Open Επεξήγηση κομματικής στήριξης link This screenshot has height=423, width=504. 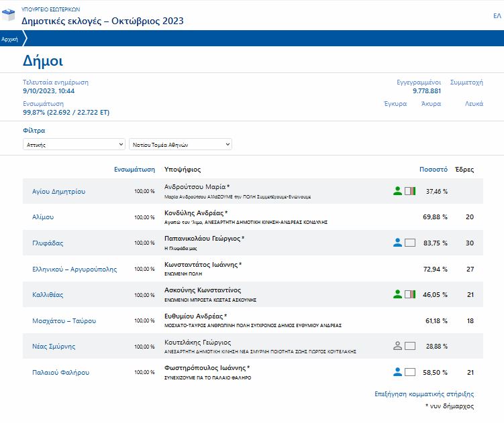point(424,394)
